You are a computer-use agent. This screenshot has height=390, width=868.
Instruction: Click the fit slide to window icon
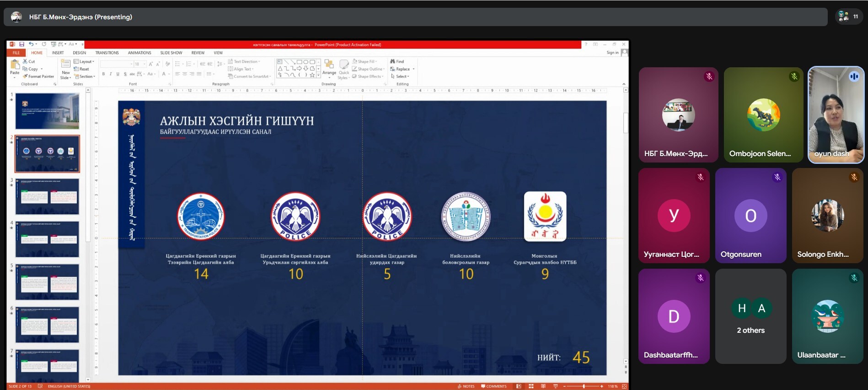tap(624, 386)
